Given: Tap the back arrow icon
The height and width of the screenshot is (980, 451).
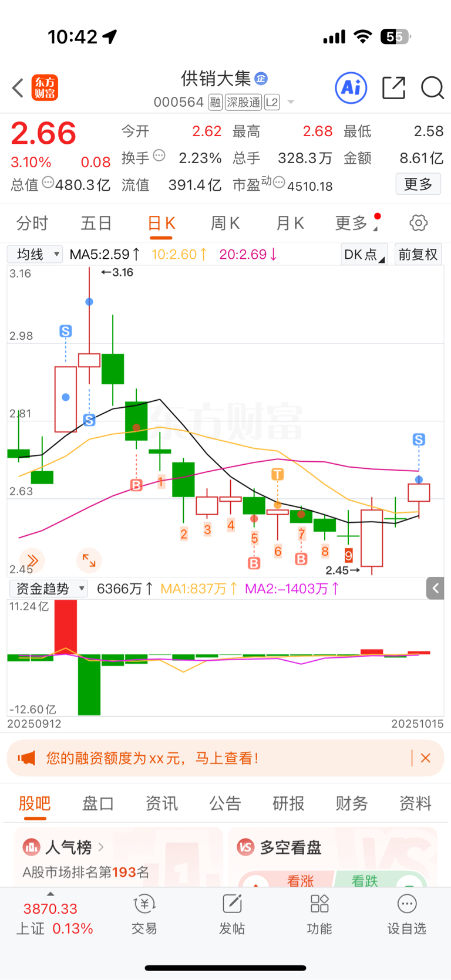Looking at the screenshot, I should 18,88.
